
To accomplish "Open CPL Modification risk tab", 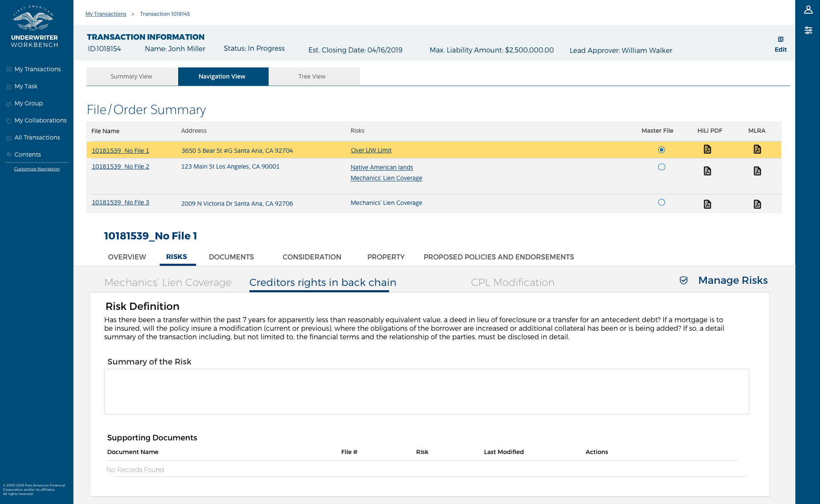I will click(512, 283).
